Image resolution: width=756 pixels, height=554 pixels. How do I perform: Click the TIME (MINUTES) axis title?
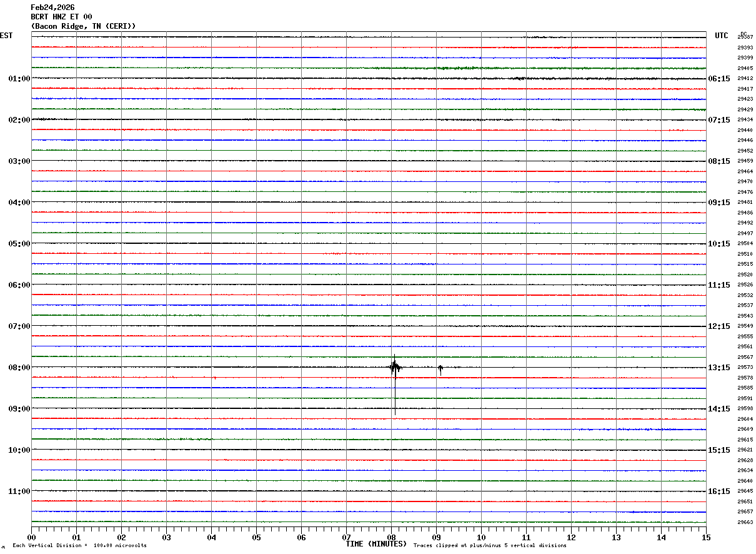(x=376, y=544)
